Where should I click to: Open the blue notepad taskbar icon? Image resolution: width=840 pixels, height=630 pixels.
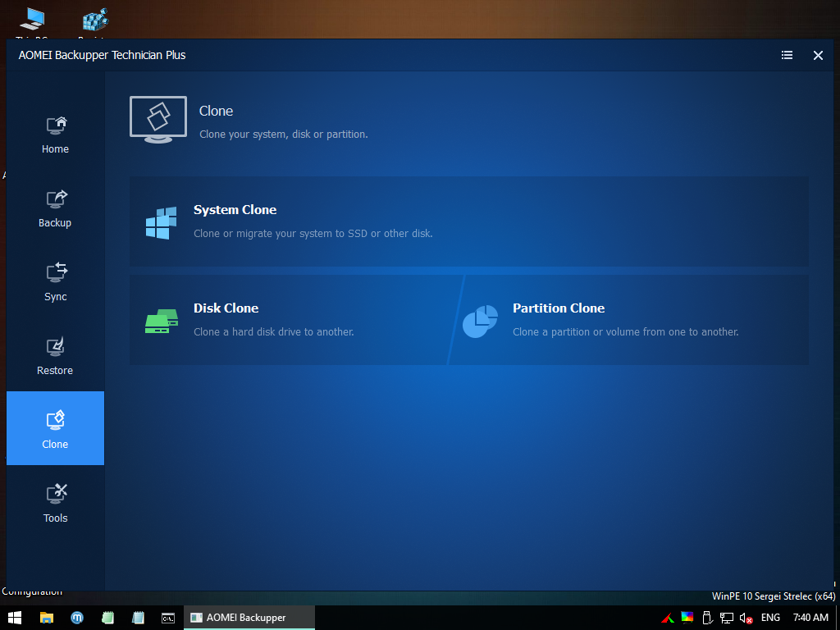[138, 618]
